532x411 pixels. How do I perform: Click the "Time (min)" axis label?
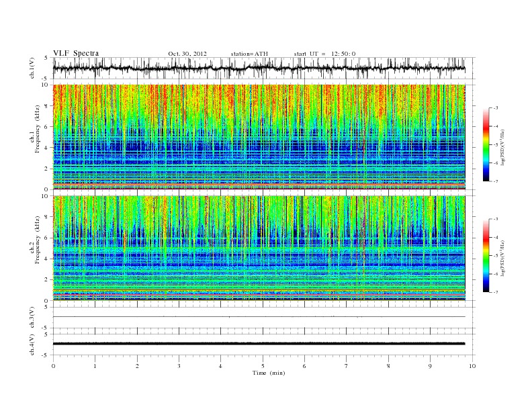tap(269, 373)
